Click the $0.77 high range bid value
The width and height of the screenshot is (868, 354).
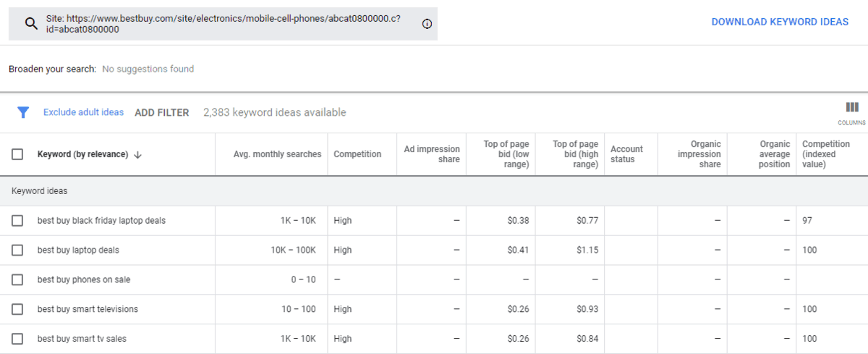(587, 220)
